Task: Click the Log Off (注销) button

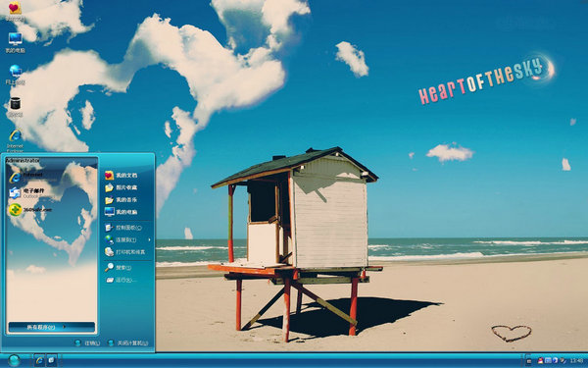Action: [87, 342]
